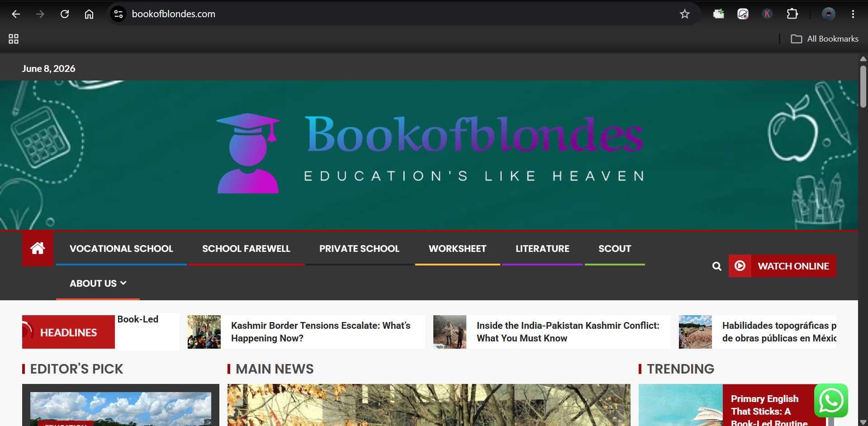This screenshot has height=426, width=868.
Task: Click the India-Pakistan Kashmir Conflict thumbnail image
Action: (x=450, y=332)
